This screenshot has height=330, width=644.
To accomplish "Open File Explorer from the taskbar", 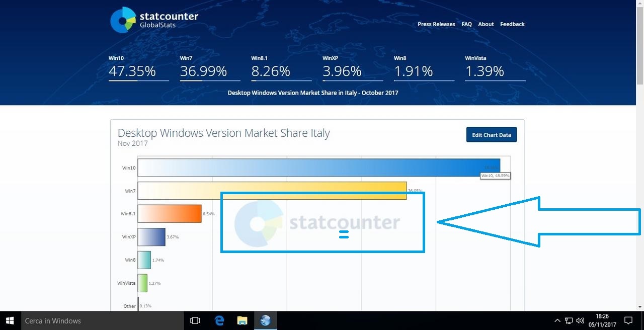I will pos(242,320).
